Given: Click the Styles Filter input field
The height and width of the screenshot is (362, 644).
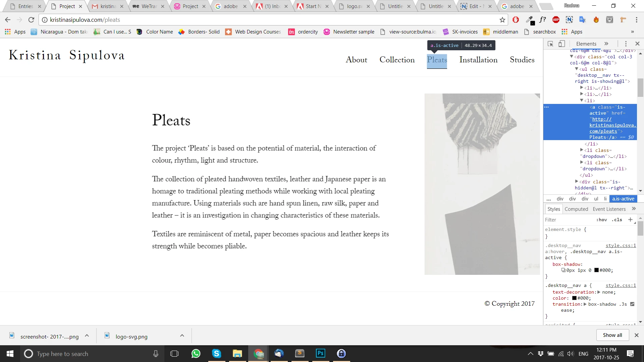Looking at the screenshot, I should tap(567, 220).
